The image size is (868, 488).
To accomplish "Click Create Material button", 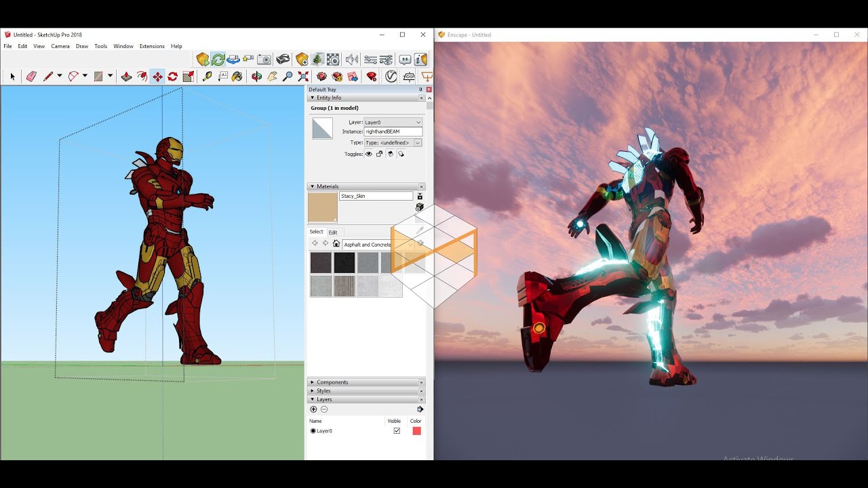I will pos(420,207).
